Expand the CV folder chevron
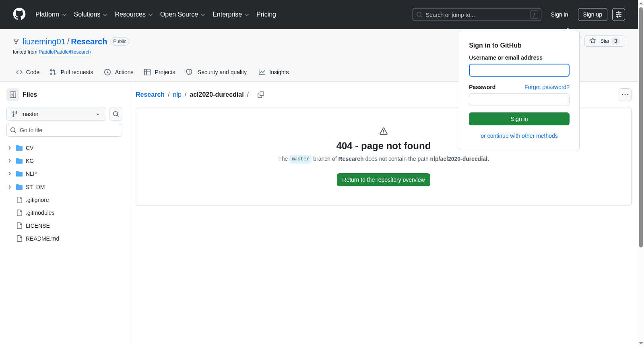The image size is (644, 347). click(x=10, y=148)
